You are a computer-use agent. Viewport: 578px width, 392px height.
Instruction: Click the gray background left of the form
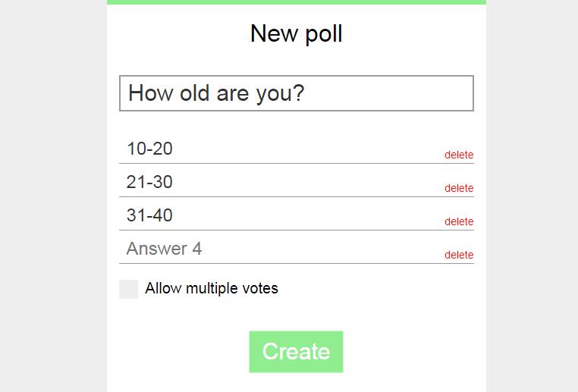[53, 197]
